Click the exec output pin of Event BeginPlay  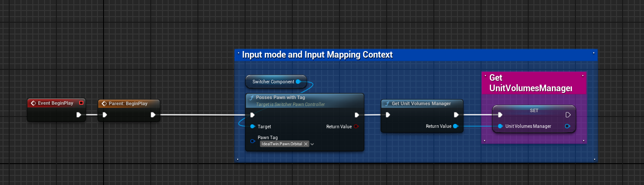[79, 115]
